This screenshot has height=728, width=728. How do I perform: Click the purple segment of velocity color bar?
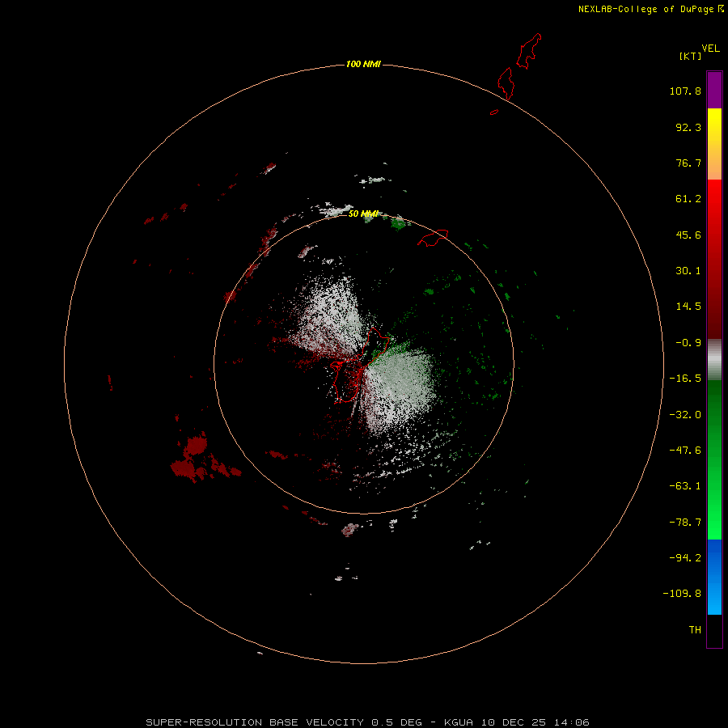pos(714,90)
